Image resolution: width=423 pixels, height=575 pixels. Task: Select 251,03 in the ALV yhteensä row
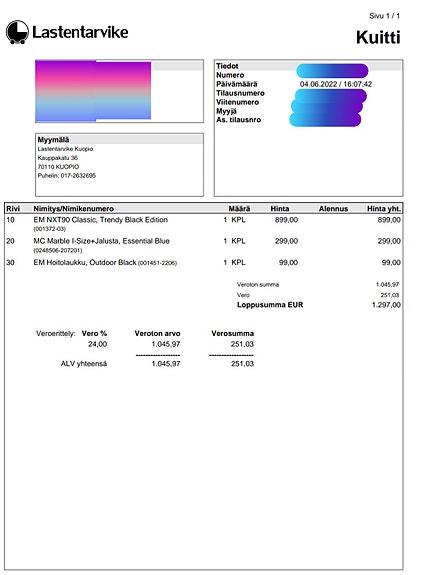(242, 364)
